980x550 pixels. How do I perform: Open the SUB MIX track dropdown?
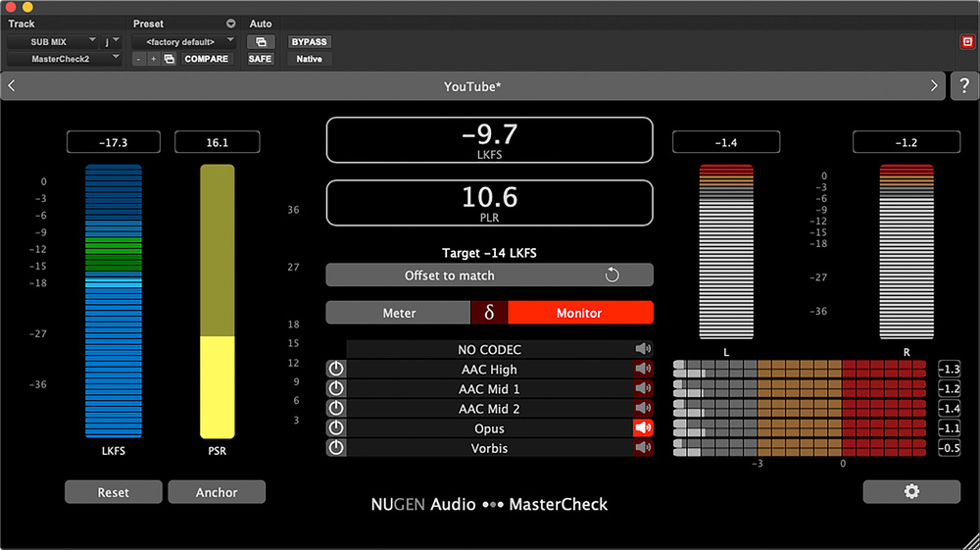point(53,42)
